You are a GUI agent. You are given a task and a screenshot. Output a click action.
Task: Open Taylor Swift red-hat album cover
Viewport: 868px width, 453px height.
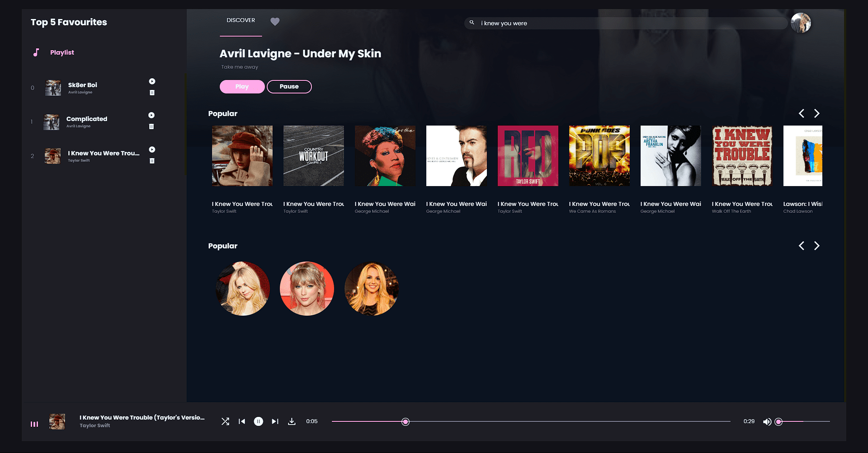[242, 156]
